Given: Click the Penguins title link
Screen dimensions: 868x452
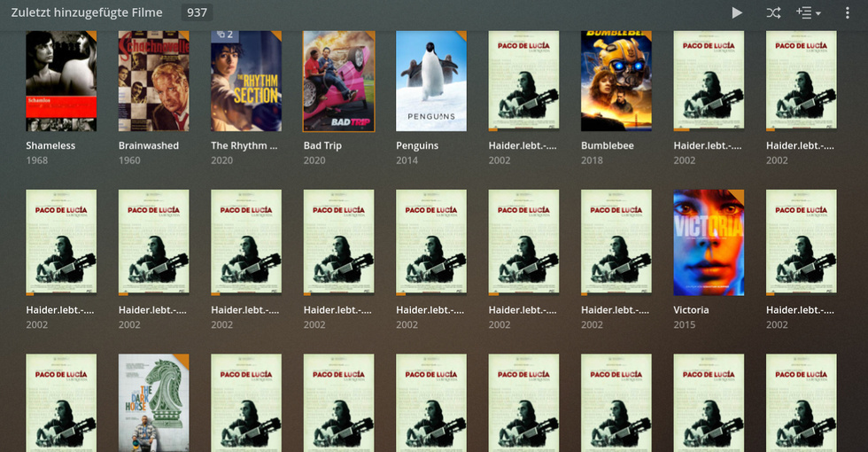Looking at the screenshot, I should (x=417, y=145).
